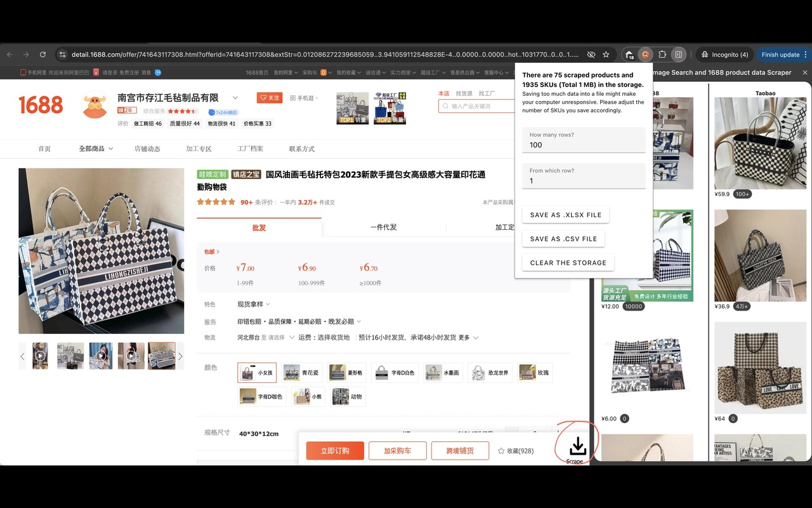The image size is (812, 508).
Task: Reload the page with the browser refresh icon
Action: (x=43, y=55)
